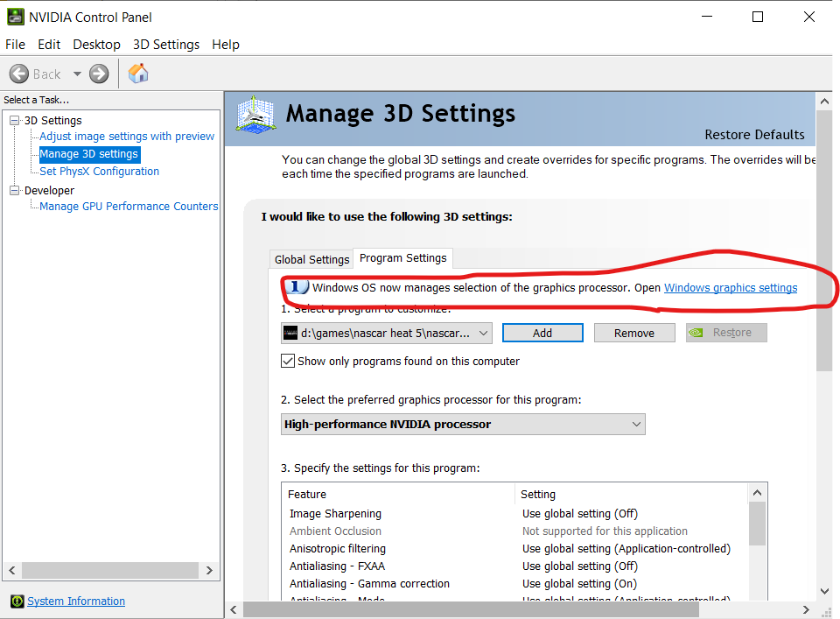
Task: Click the Setting column header
Action: (631, 494)
